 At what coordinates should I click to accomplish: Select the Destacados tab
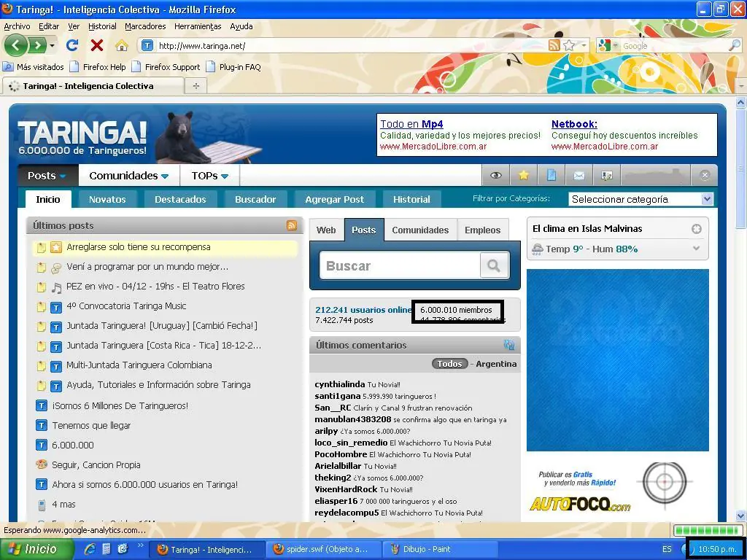pos(180,199)
